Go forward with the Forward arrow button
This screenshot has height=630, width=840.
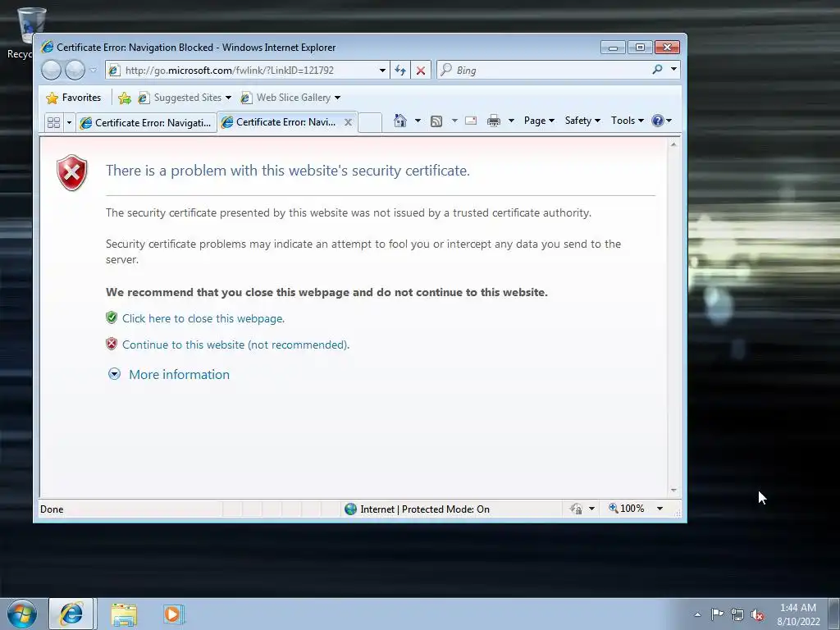pos(75,71)
